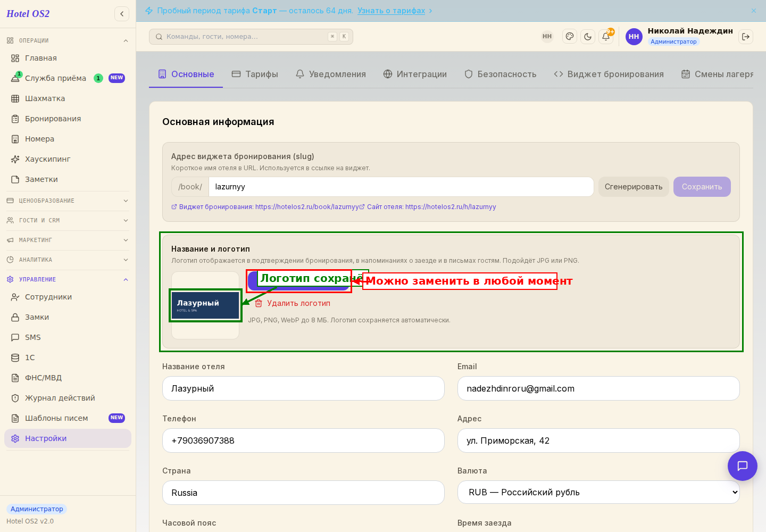Open Узнать о тарифах link
Screen dimensions: 766x532
click(x=392, y=11)
